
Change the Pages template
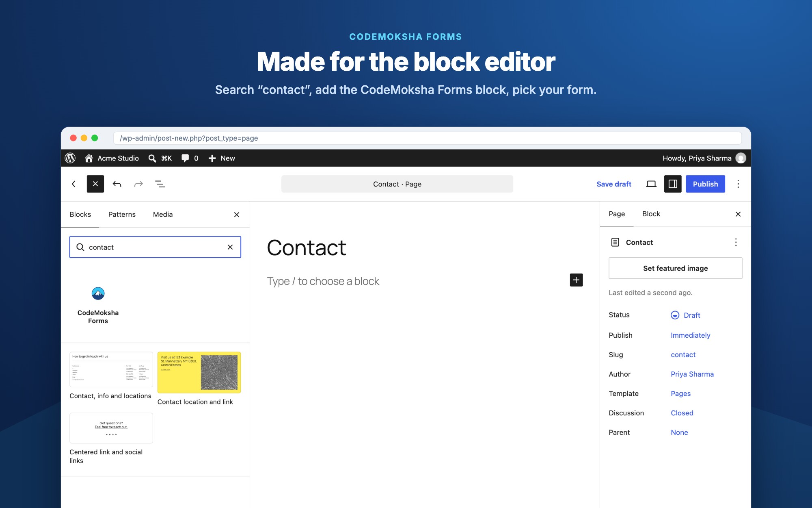680,394
